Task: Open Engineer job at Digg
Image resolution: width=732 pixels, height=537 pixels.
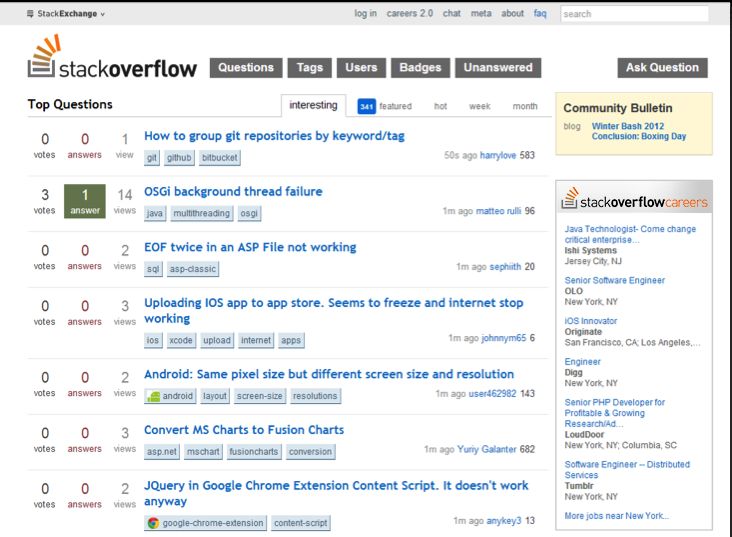Action: click(x=582, y=361)
